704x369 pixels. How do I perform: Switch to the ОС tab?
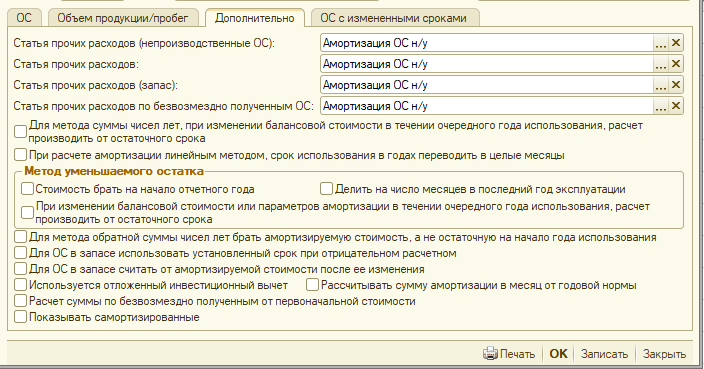click(24, 18)
